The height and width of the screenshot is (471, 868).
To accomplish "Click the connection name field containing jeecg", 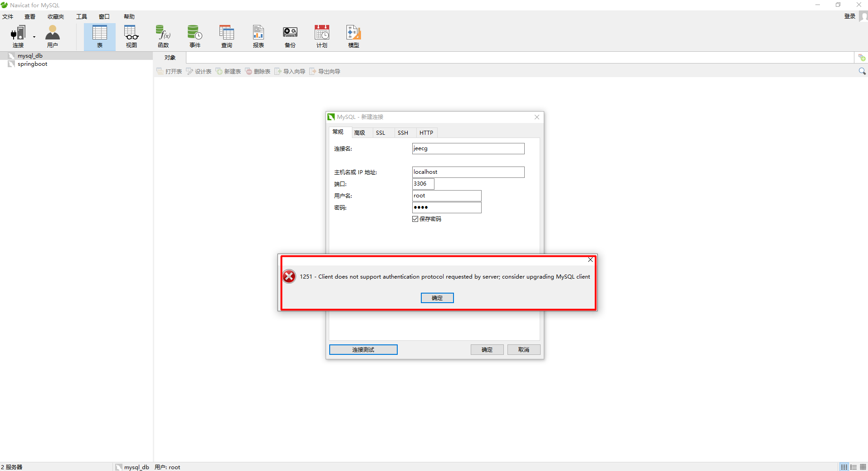I will point(468,149).
